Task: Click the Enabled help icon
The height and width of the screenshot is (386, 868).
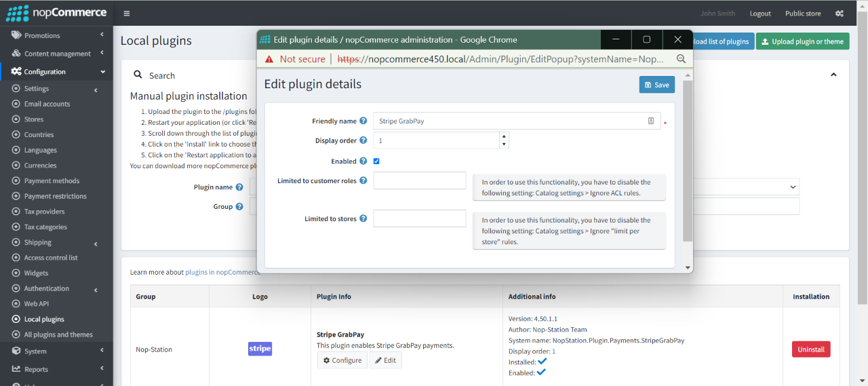Action: click(x=363, y=161)
